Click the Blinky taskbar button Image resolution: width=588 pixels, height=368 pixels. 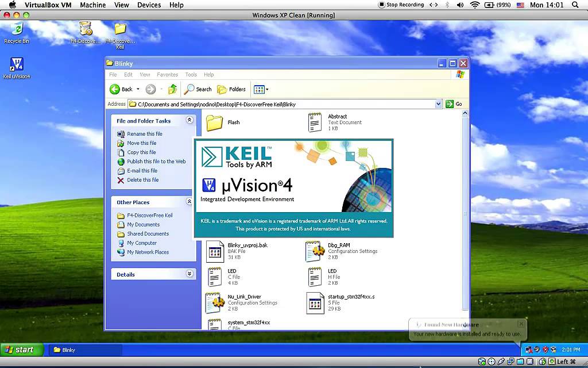[x=85, y=350]
